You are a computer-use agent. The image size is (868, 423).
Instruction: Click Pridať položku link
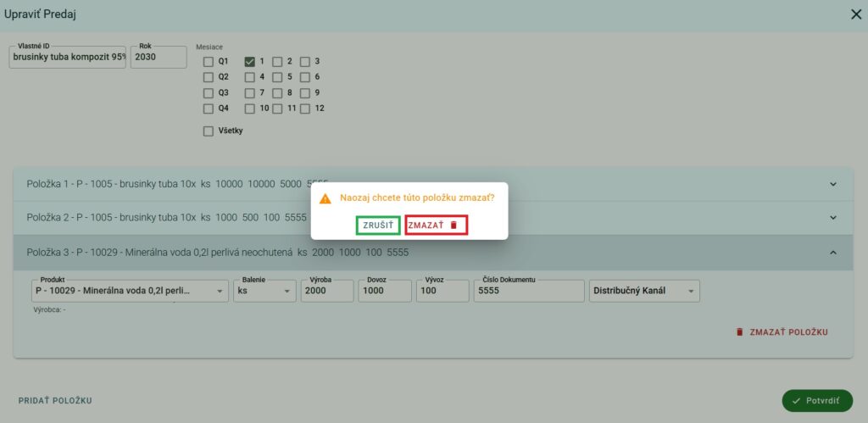click(x=55, y=400)
